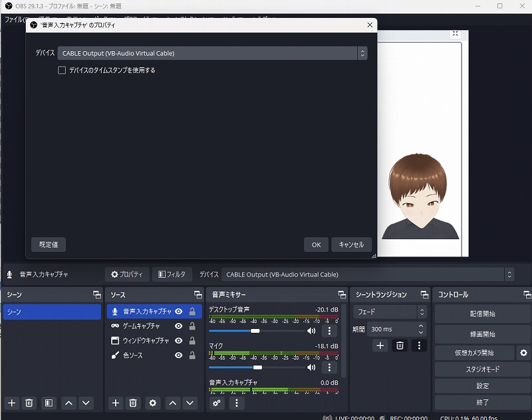This screenshot has width=532, height=420.
Task: Add a new source
Action: tap(116, 403)
